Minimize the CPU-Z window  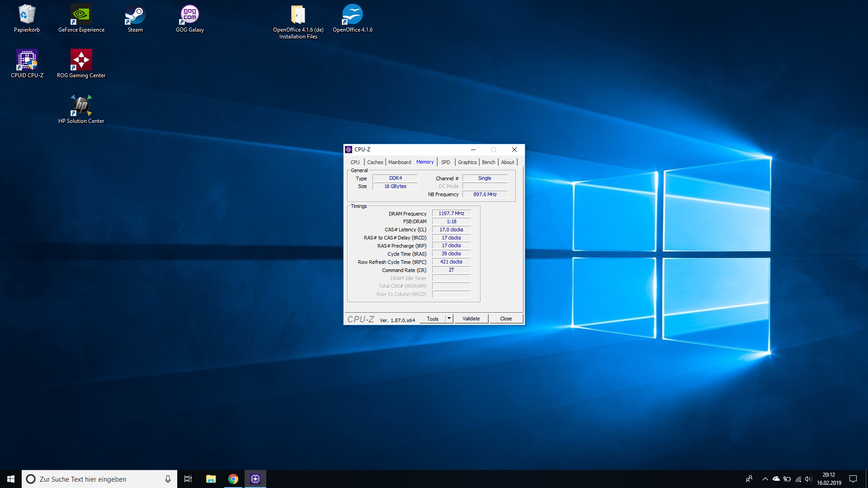[x=473, y=150]
